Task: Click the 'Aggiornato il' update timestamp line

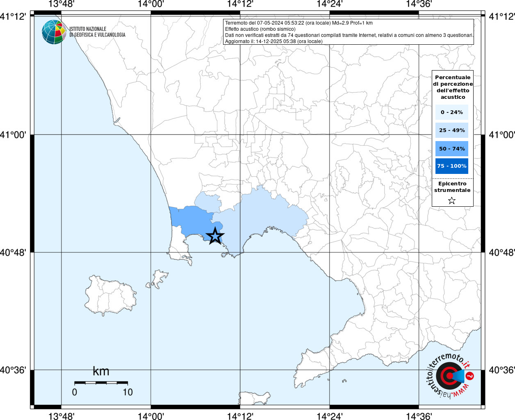Action: [x=273, y=41]
